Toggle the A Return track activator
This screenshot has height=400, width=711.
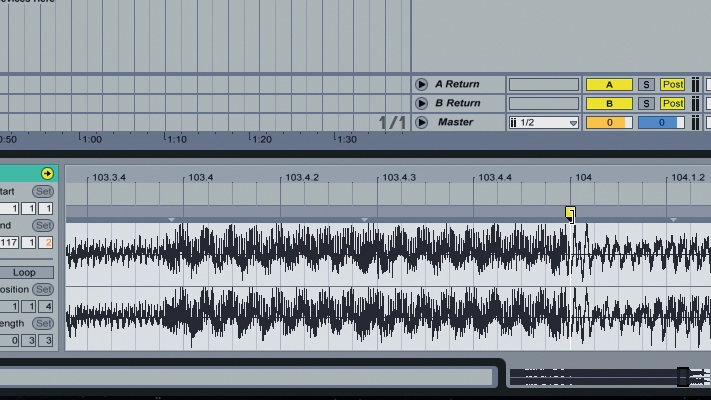pyautogui.click(x=609, y=84)
